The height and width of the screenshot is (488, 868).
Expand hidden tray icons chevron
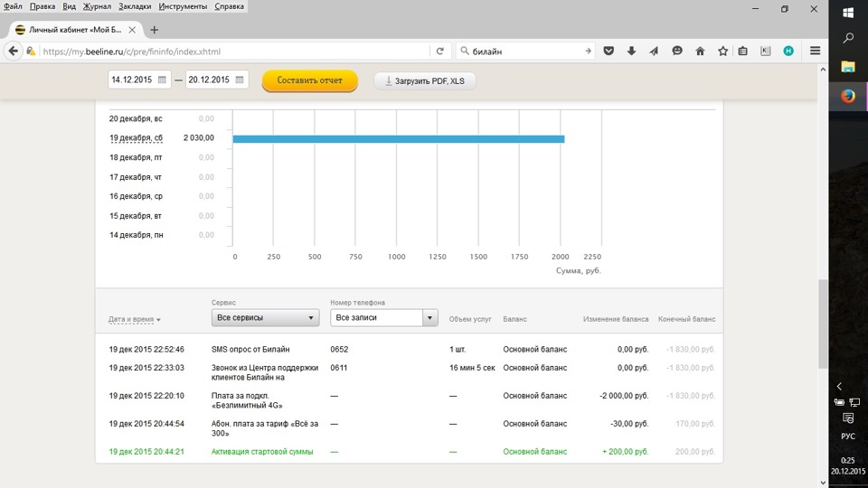click(839, 386)
